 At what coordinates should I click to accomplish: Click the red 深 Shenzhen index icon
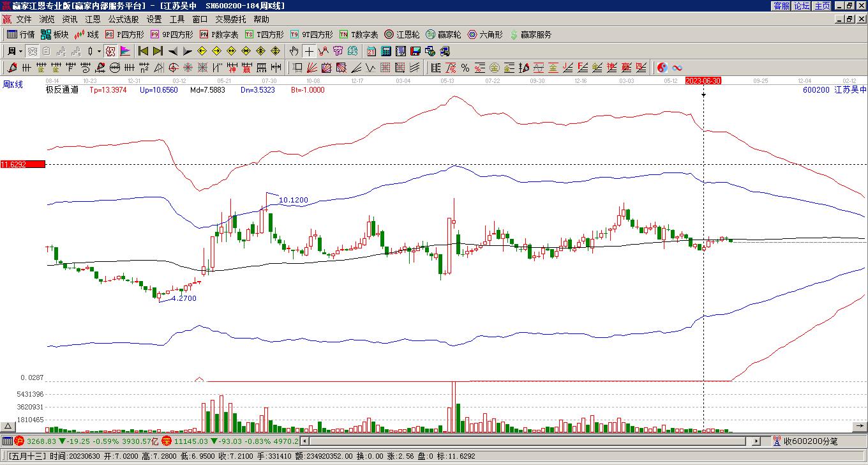point(166,441)
